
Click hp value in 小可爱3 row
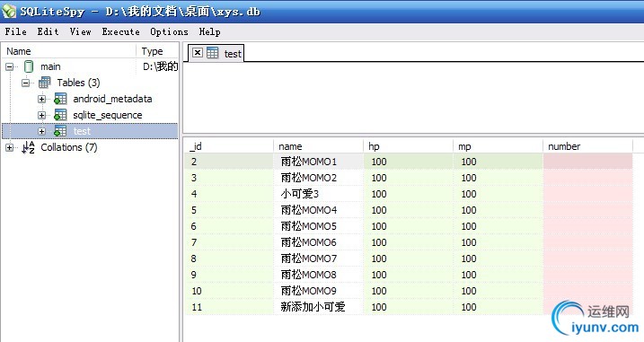[x=409, y=194]
